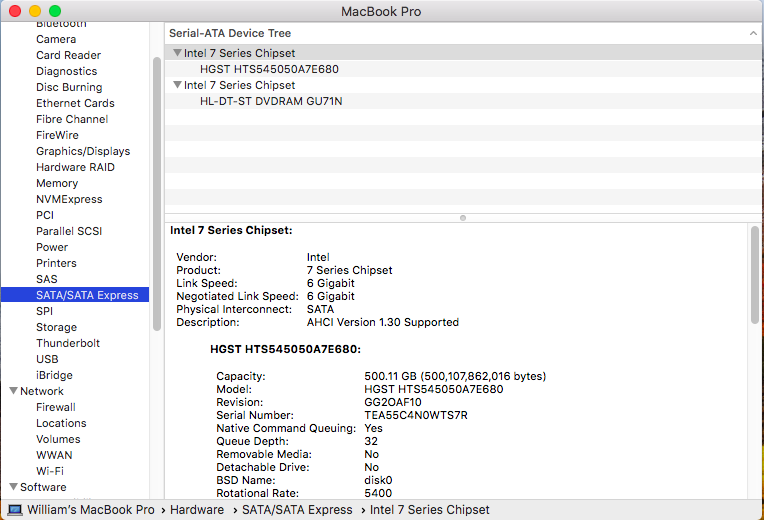Select Graphics/Displays in sidebar
Screen dimensions: 764x520
point(83,151)
